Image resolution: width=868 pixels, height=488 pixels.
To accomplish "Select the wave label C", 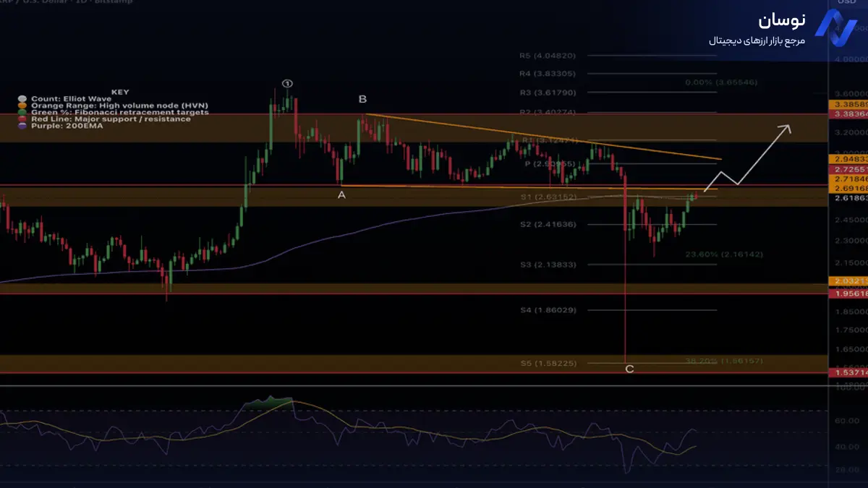I will [x=629, y=369].
